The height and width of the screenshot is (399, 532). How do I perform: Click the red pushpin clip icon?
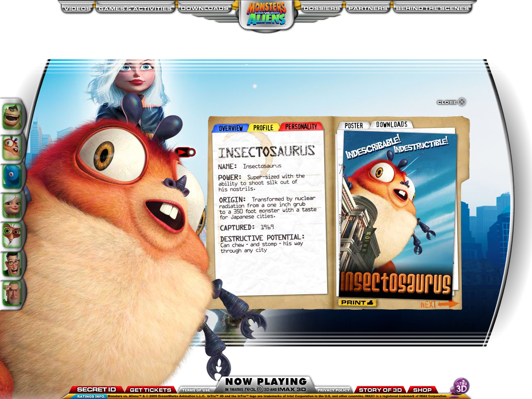185,152
